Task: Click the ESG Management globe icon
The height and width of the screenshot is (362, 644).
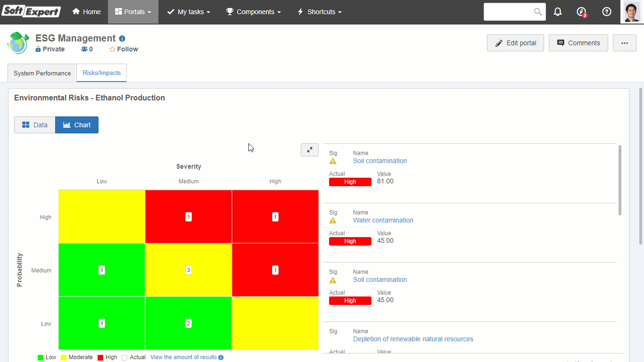Action: coord(18,43)
